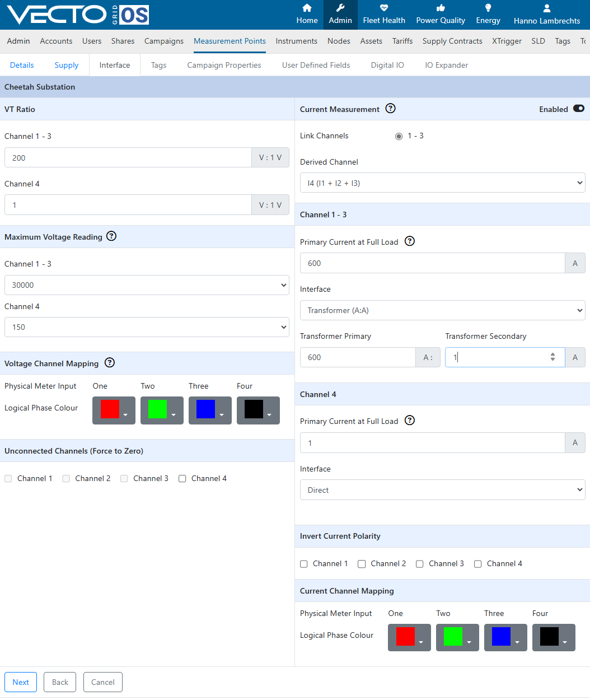This screenshot has height=700, width=590.
Task: Invert polarity for Channel 1
Action: (x=303, y=564)
